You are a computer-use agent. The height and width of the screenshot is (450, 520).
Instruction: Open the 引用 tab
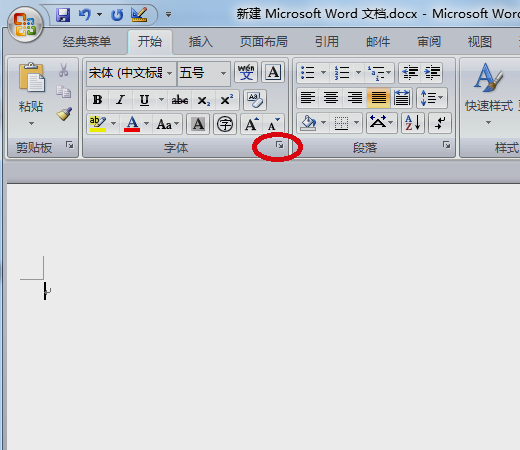coord(327,42)
